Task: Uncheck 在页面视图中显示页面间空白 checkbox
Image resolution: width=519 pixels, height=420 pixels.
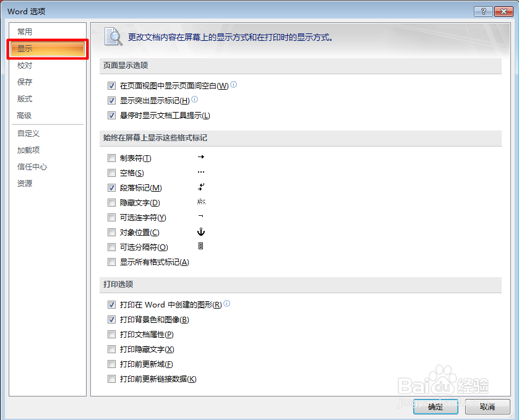Action: pyautogui.click(x=111, y=86)
